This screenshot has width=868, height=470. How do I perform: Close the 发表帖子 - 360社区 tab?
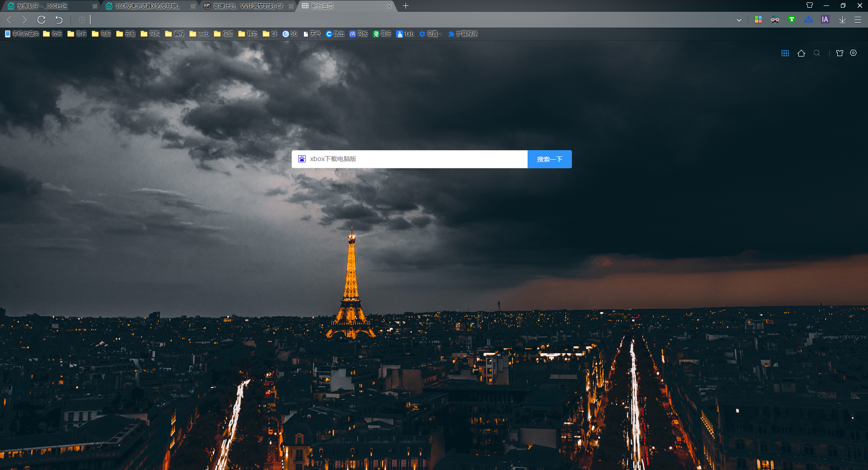coord(94,6)
